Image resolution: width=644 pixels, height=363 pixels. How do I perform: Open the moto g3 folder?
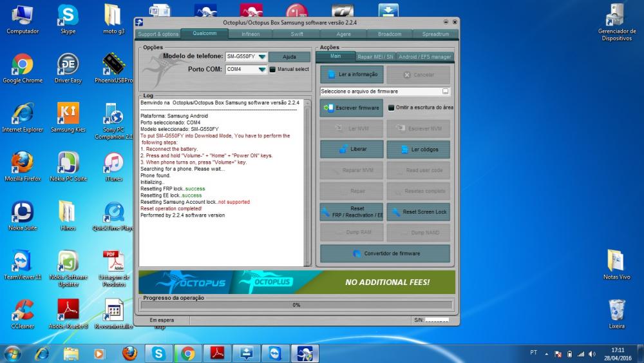[x=113, y=20]
